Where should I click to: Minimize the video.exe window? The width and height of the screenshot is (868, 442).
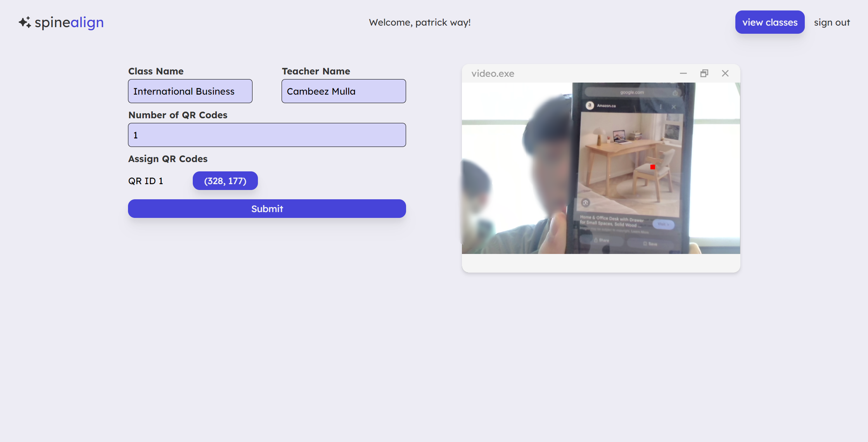(x=683, y=73)
